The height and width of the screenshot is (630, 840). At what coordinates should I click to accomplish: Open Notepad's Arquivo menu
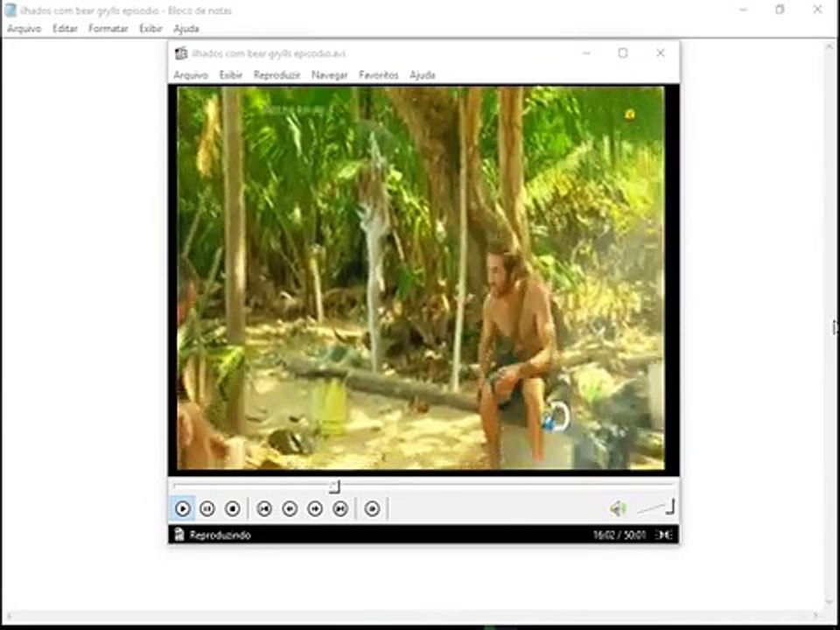click(x=24, y=28)
